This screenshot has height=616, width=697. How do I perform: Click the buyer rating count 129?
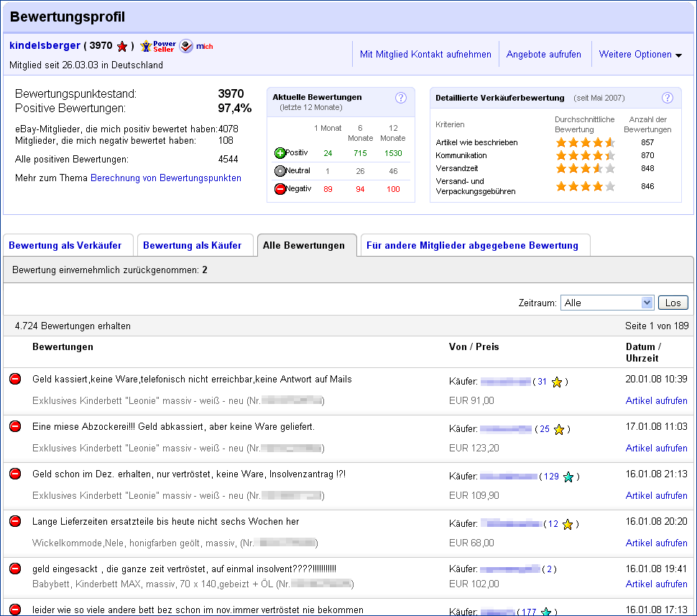(551, 477)
